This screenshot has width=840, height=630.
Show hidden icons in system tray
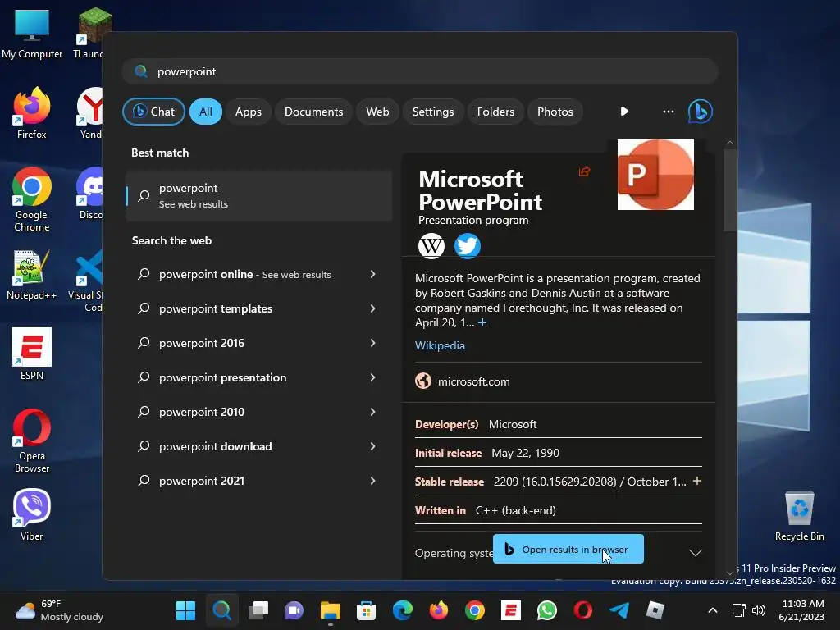(x=713, y=610)
